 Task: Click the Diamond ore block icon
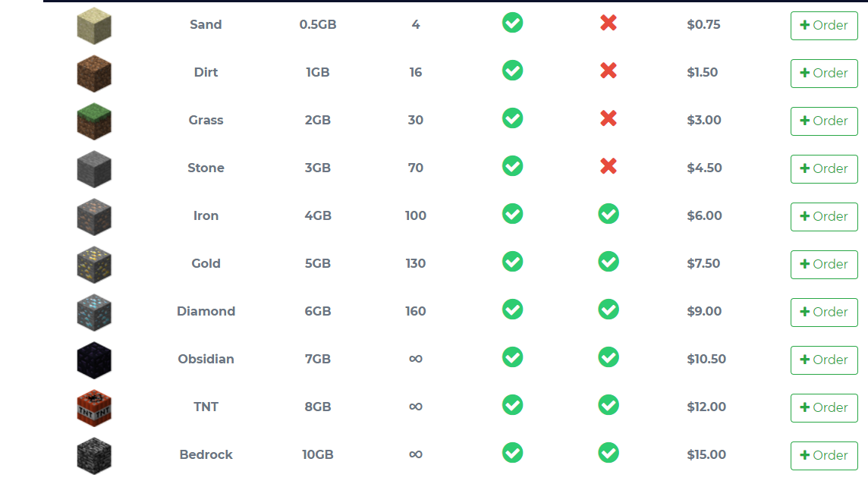(94, 313)
